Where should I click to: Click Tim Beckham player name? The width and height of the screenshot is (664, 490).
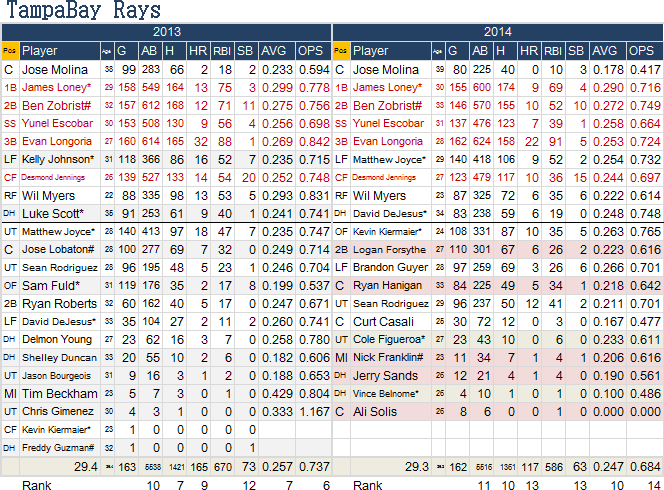tap(60, 394)
